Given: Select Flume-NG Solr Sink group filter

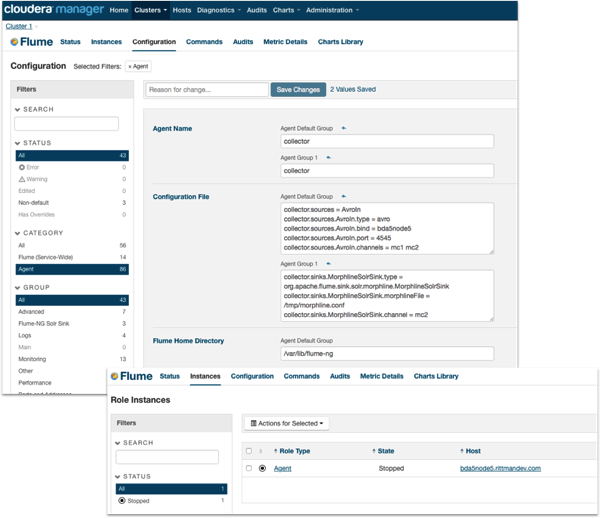Looking at the screenshot, I should [x=72, y=324].
